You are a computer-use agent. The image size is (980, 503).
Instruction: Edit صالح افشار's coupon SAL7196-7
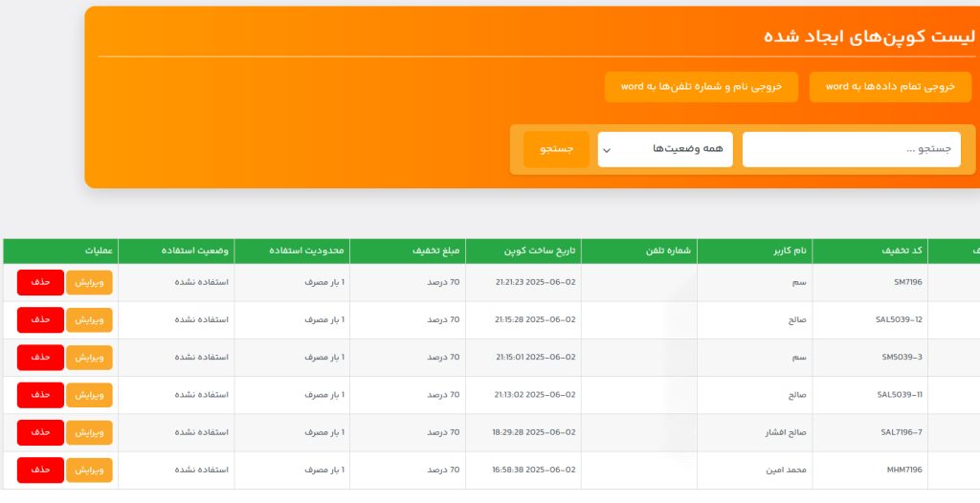[x=89, y=432]
